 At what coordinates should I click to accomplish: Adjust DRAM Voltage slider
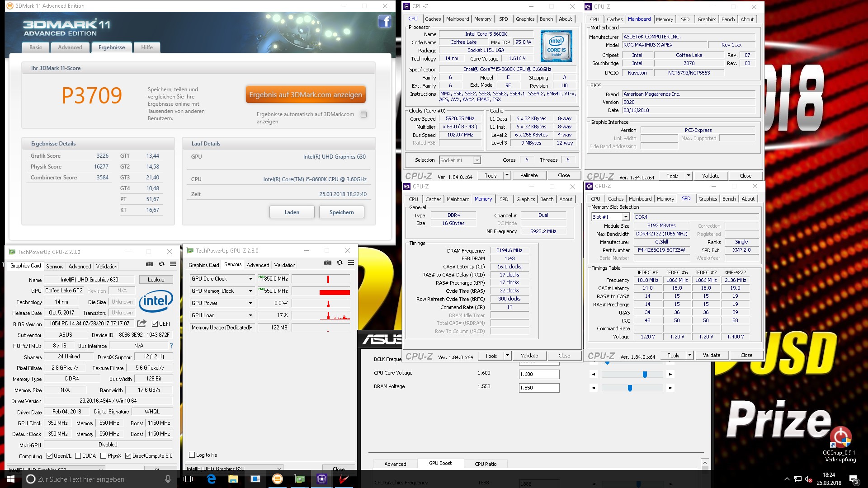630,388
